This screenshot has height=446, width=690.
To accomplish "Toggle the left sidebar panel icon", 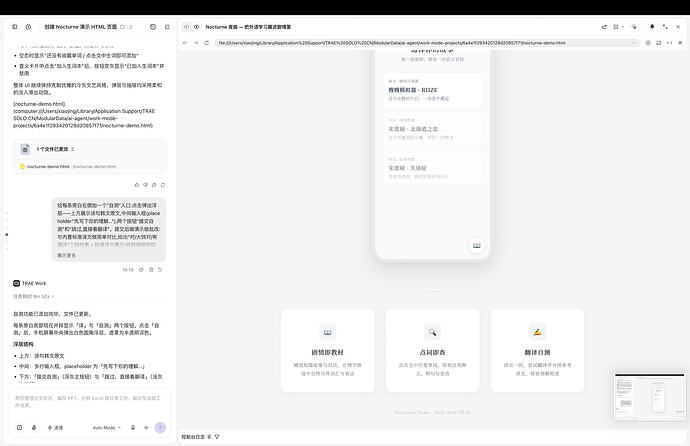I will coord(15,27).
